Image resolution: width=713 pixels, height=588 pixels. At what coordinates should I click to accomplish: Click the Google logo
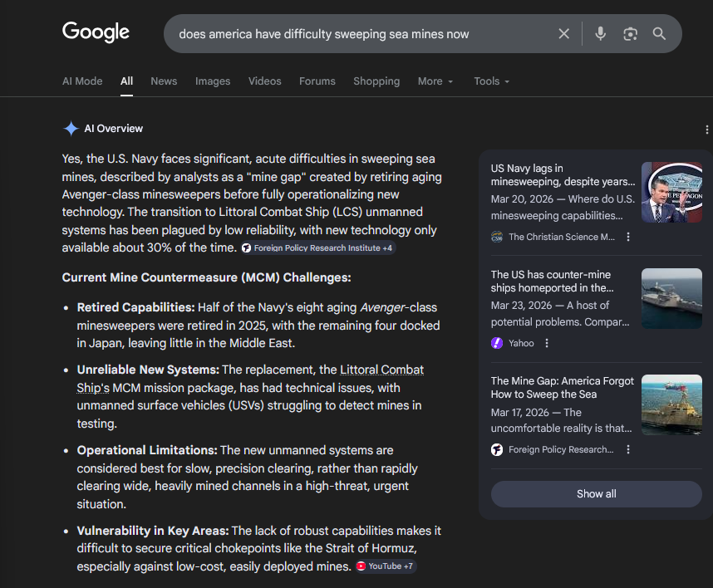click(96, 32)
